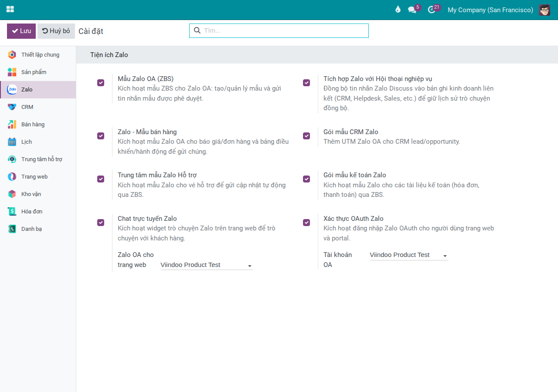Click Mẫu Zalo OA (ZBS) label
The image size is (558, 392).
(x=146, y=79)
